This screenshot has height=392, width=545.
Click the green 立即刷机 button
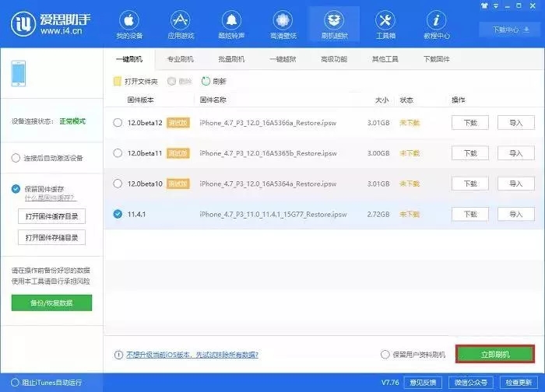(494, 355)
